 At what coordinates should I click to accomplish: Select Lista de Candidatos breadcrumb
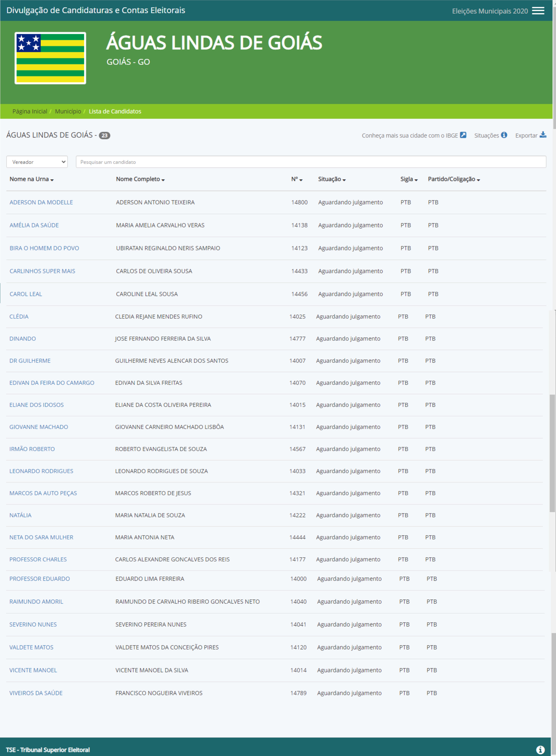(x=115, y=111)
